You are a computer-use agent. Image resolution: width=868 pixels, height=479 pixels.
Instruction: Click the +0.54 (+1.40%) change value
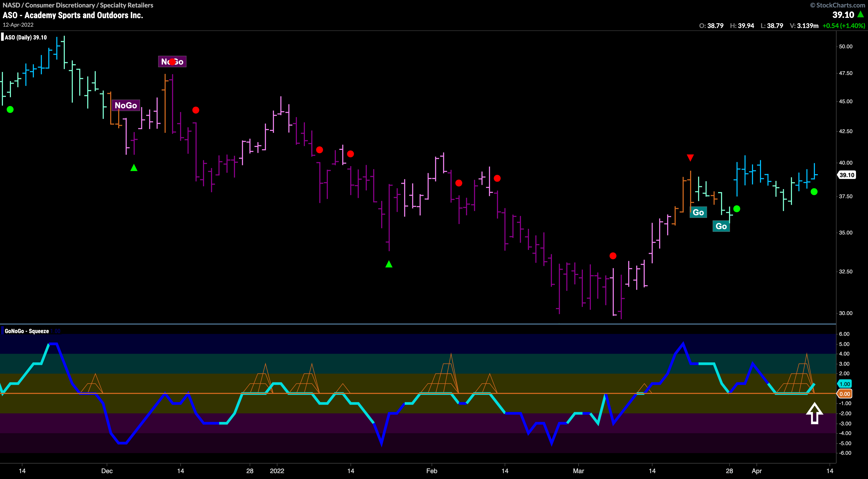coord(844,26)
